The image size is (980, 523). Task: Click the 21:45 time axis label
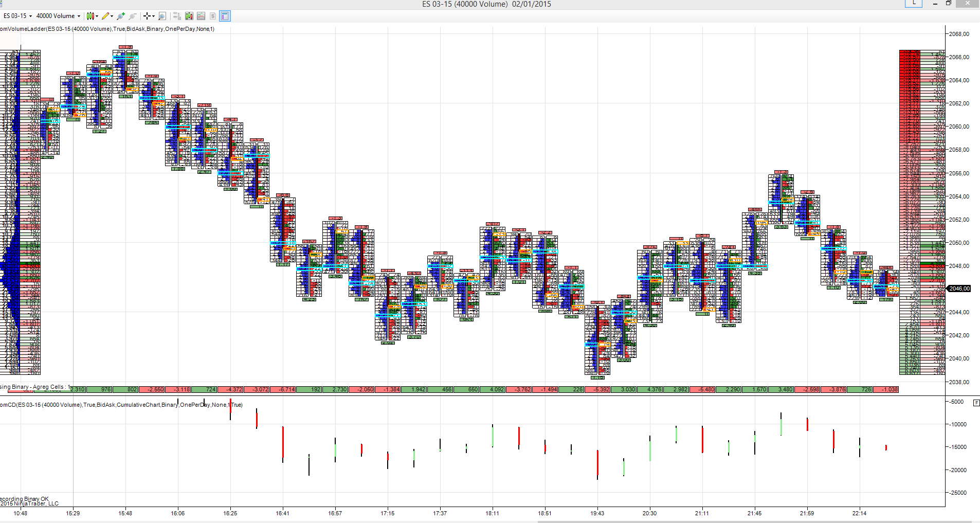[755, 513]
